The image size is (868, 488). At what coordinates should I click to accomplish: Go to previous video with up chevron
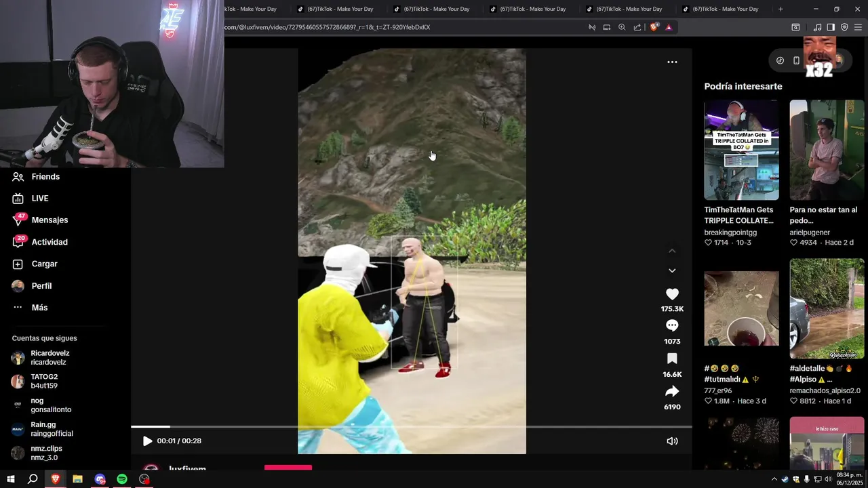tap(672, 251)
